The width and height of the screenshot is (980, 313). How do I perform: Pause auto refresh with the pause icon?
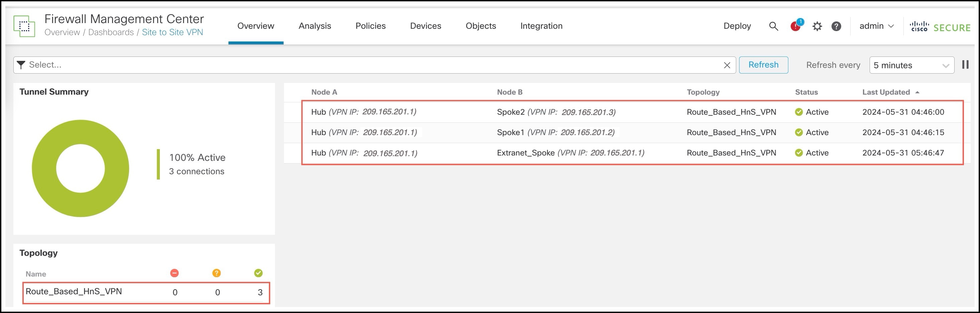tap(965, 64)
